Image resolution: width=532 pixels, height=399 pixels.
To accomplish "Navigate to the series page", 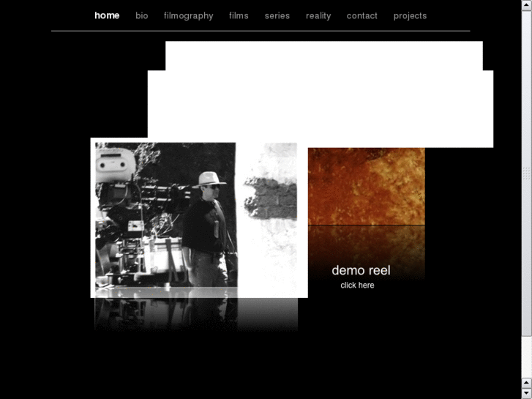I will (x=277, y=15).
